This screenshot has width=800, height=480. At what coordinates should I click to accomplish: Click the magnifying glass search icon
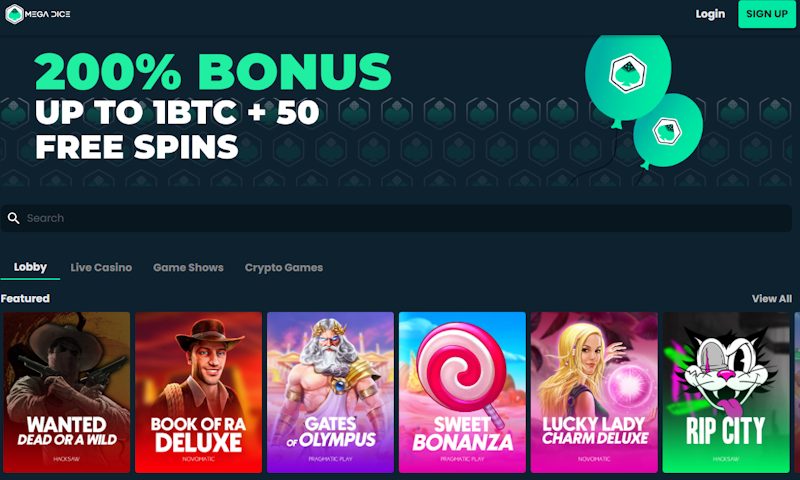click(14, 218)
